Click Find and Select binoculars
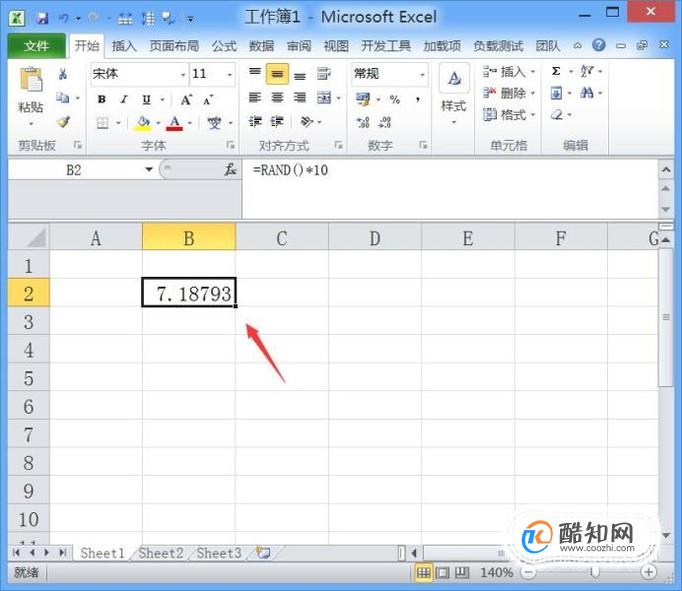Image resolution: width=682 pixels, height=591 pixels. coord(587,92)
